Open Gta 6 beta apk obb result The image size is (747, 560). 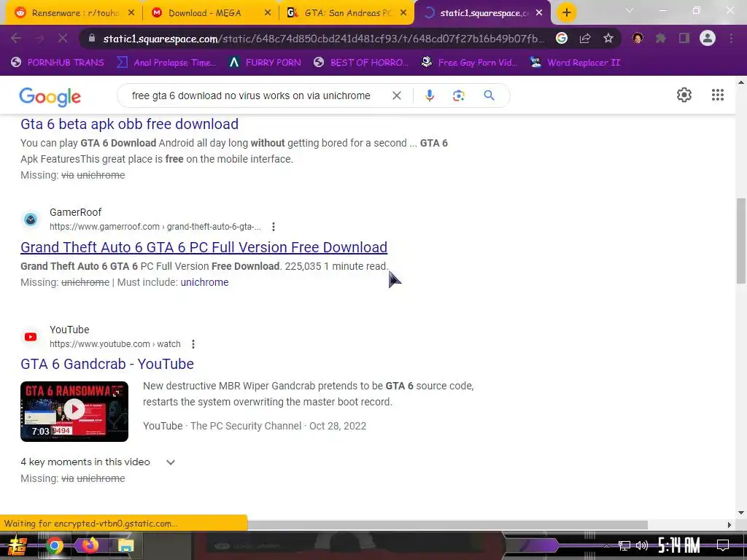pos(130,124)
